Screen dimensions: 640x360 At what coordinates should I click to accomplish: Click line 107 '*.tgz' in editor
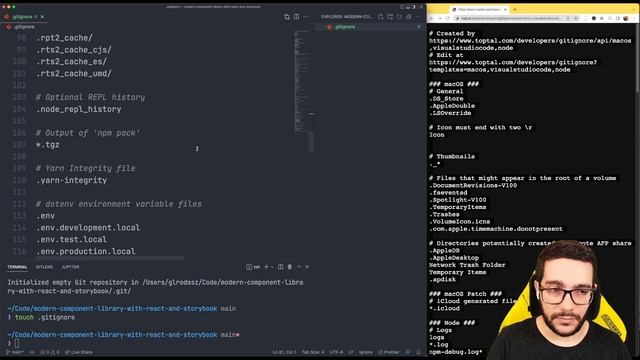[x=48, y=145]
